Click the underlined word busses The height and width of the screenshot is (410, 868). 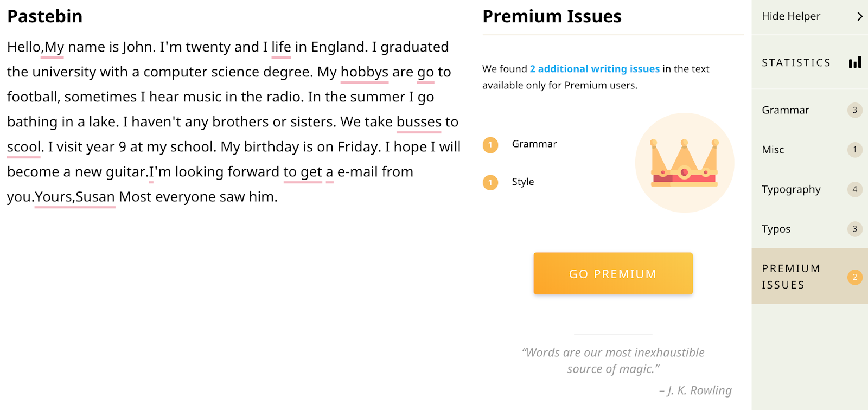(419, 122)
